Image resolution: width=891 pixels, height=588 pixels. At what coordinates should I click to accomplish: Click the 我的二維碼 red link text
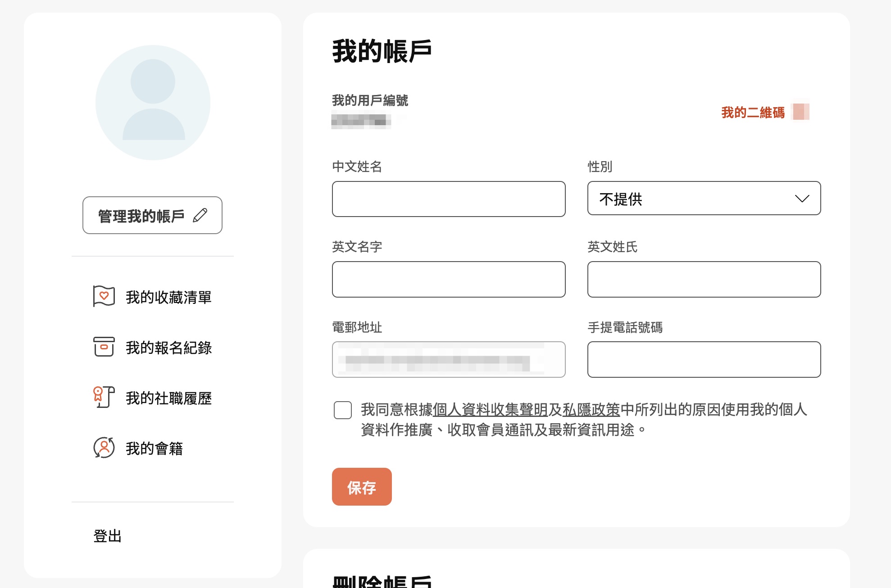click(753, 113)
